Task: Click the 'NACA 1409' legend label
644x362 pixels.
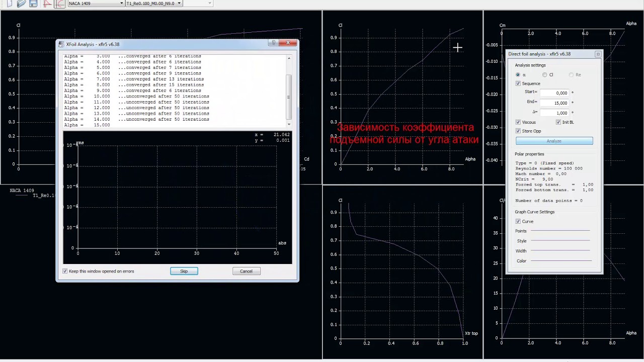Action: tap(22, 191)
